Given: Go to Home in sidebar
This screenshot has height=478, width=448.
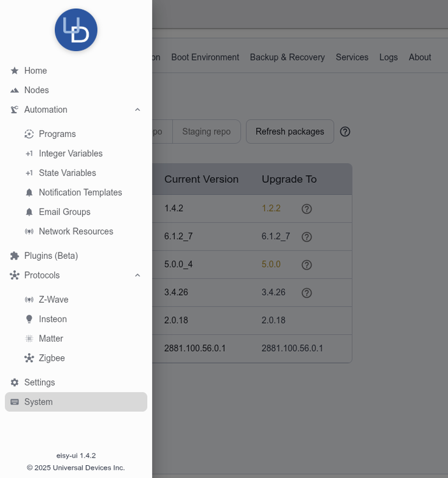Looking at the screenshot, I should (76, 71).
